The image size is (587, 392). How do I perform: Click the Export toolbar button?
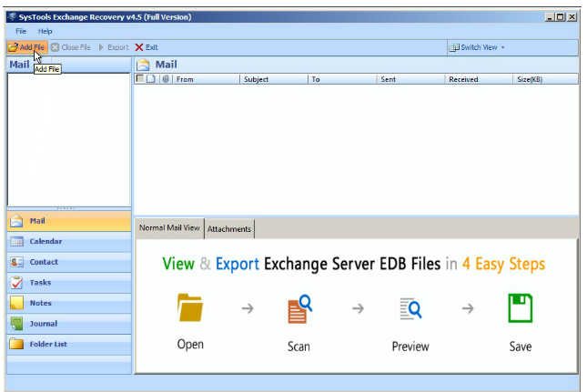(x=114, y=47)
